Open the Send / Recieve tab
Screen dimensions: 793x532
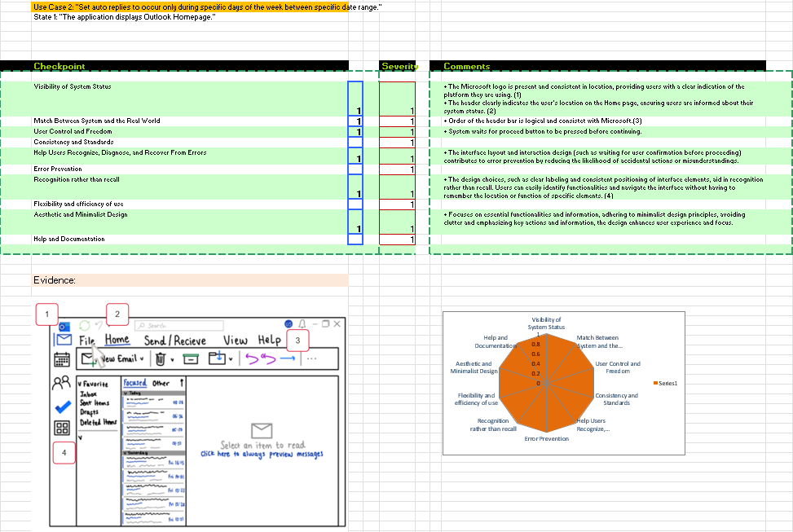coord(175,341)
